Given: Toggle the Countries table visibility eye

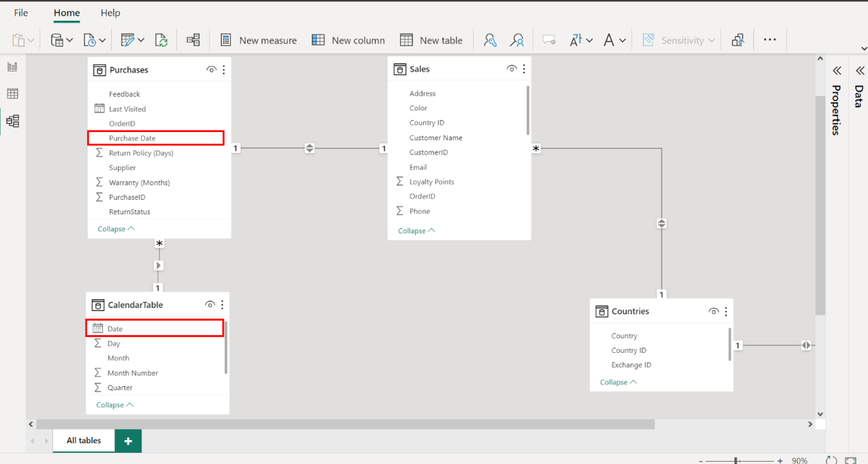Looking at the screenshot, I should pyautogui.click(x=714, y=312).
